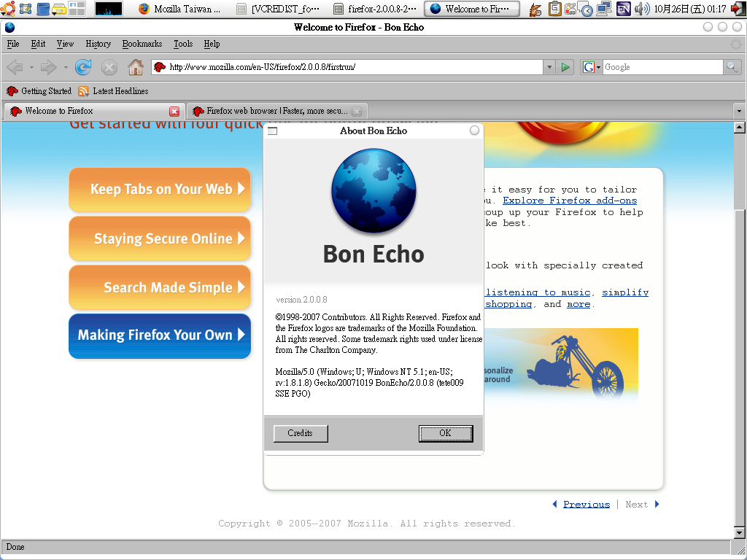Image resolution: width=747 pixels, height=560 pixels.
Task: Switch to firefox-2.0.0.8 taskbar window
Action: click(375, 9)
